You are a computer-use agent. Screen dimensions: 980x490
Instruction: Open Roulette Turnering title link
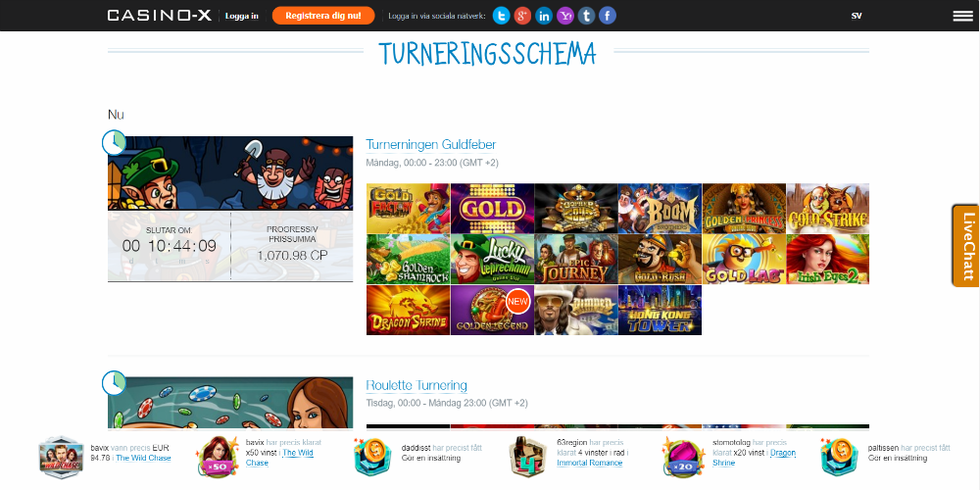416,385
